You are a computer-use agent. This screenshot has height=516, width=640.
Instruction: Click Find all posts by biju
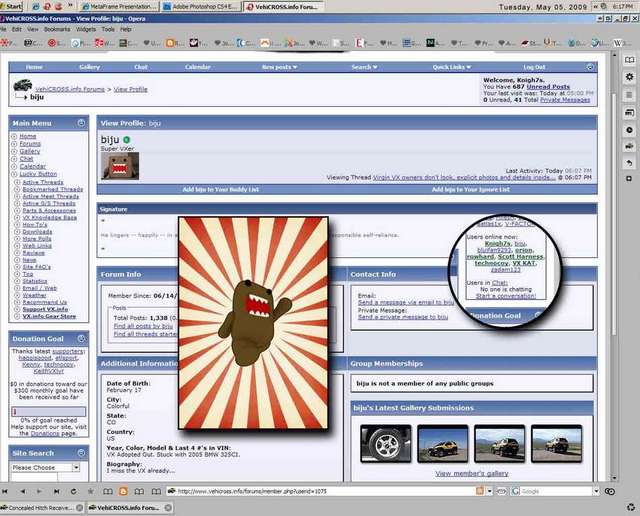coord(143,326)
